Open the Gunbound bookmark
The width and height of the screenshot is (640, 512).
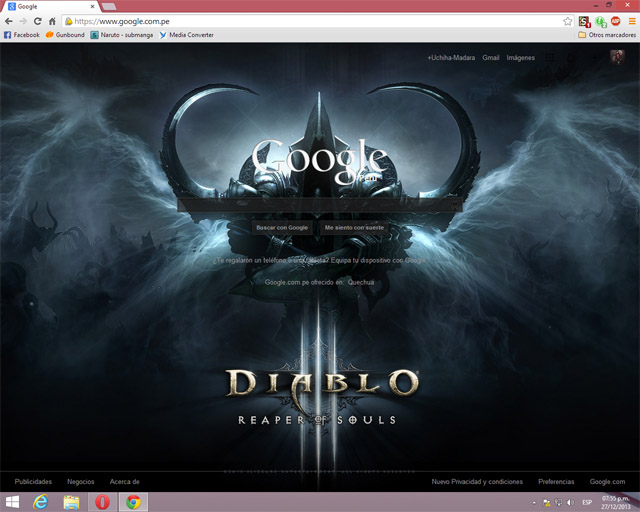pos(65,35)
